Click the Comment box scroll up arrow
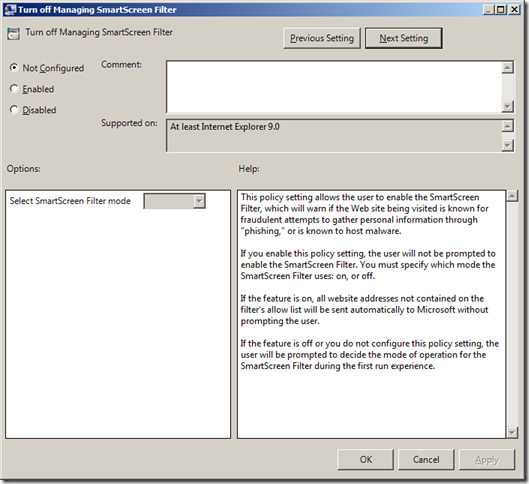The height and width of the screenshot is (484, 529). pos(507,67)
